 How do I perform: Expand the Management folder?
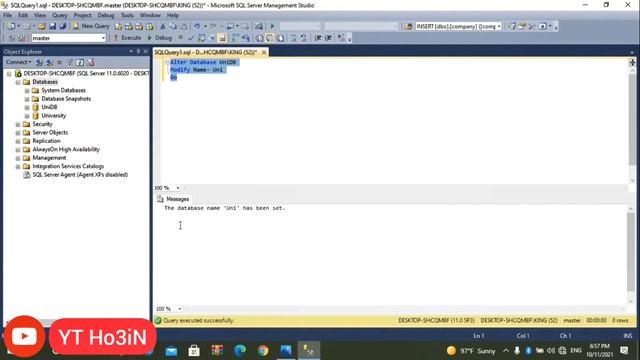18,158
